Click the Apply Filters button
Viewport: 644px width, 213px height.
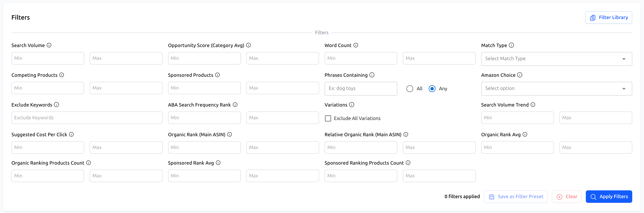[609, 196]
